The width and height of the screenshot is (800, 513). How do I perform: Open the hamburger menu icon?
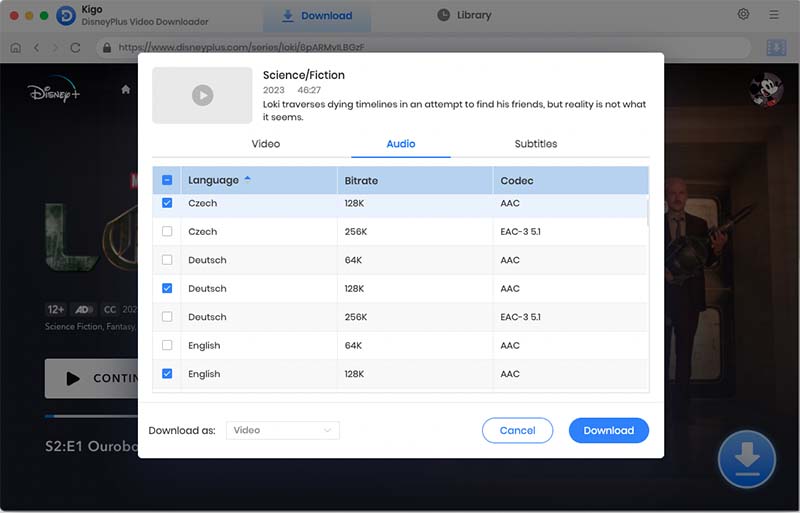click(x=773, y=15)
